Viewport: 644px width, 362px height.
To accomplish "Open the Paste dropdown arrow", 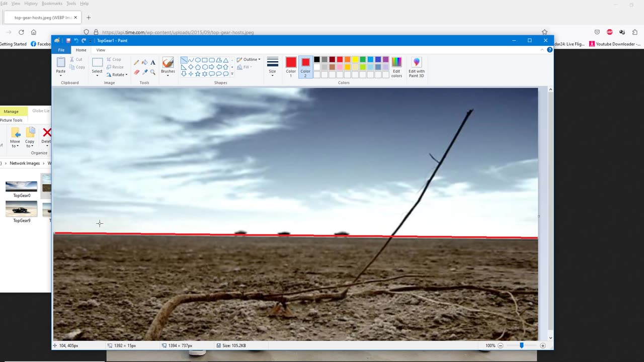I will [x=61, y=75].
